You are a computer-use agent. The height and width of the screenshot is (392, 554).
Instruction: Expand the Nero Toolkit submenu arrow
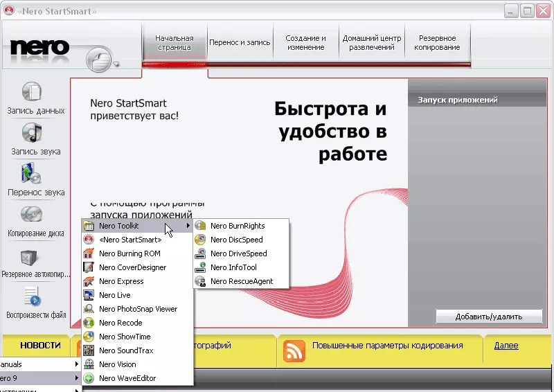[188, 226]
